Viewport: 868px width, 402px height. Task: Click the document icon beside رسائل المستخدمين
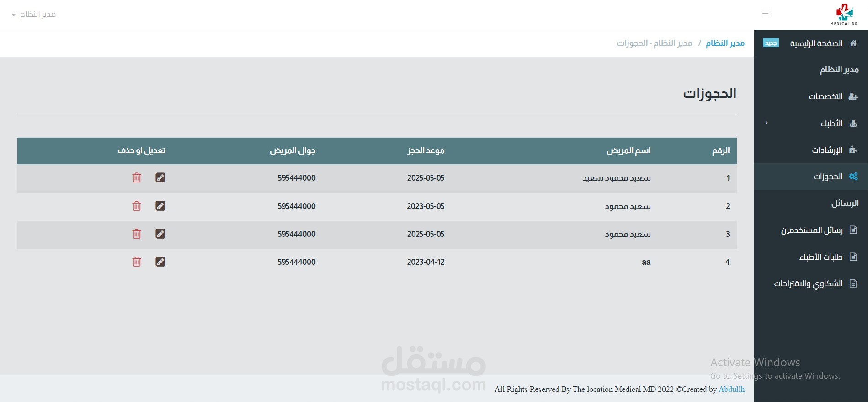click(853, 230)
